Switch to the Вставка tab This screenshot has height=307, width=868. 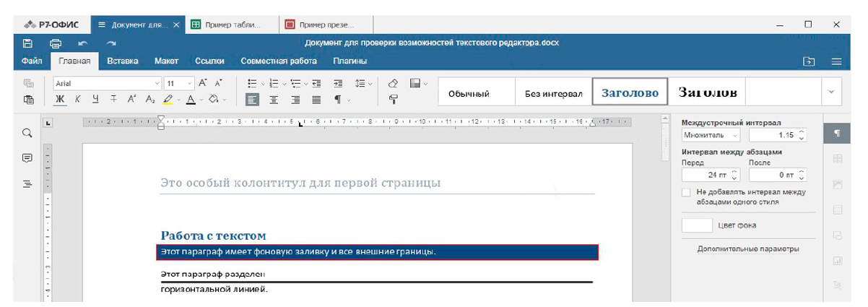coord(122,61)
